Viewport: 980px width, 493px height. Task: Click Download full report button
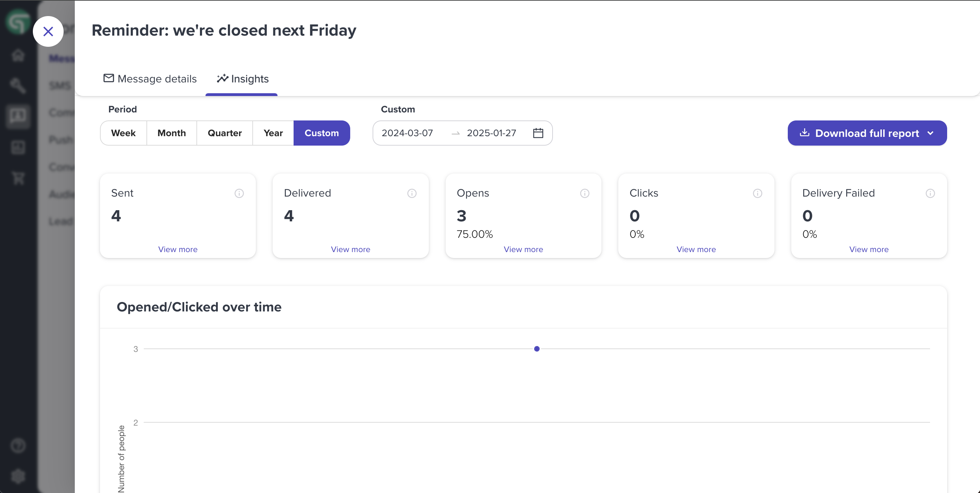[x=867, y=133]
